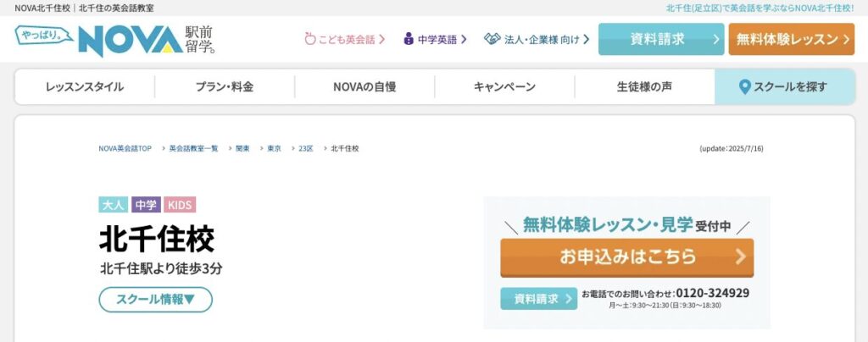Click the student icon beside 中学英語
This screenshot has width=868, height=342.
(x=409, y=39)
